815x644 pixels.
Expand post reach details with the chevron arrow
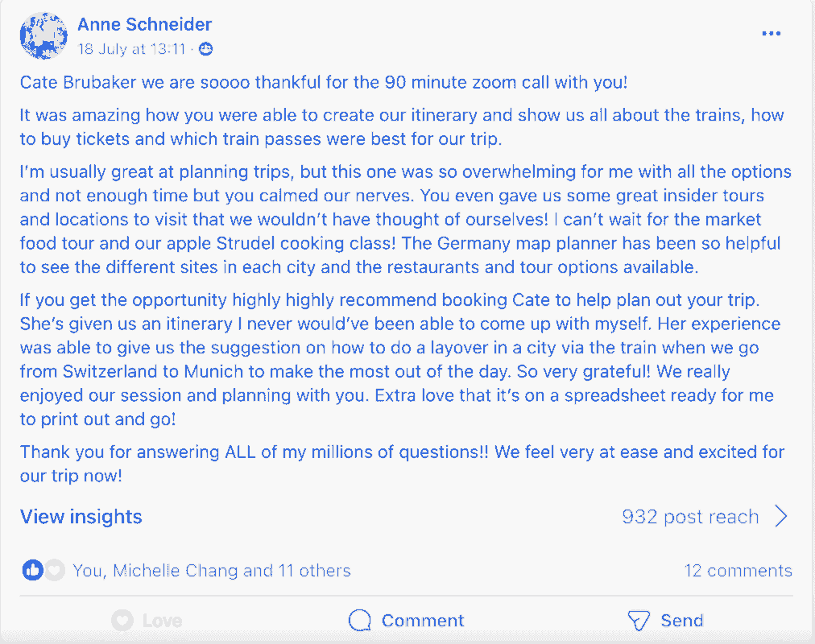(780, 517)
